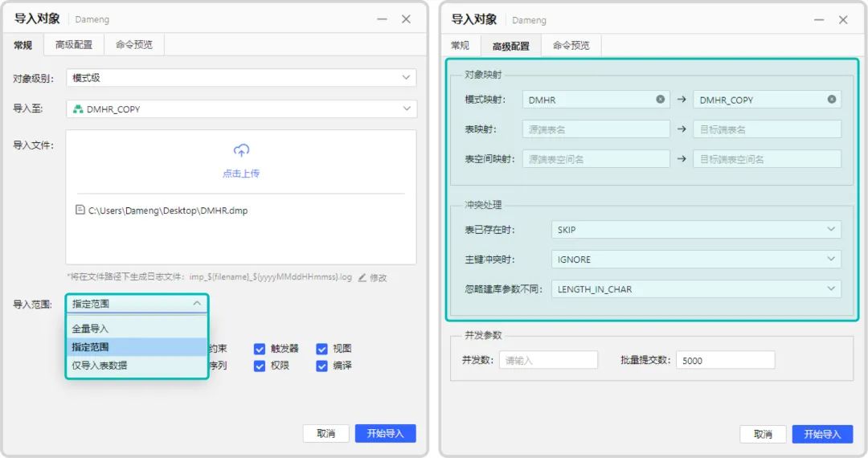
Task: Select 高级配置 tab in right window
Action: pos(511,47)
